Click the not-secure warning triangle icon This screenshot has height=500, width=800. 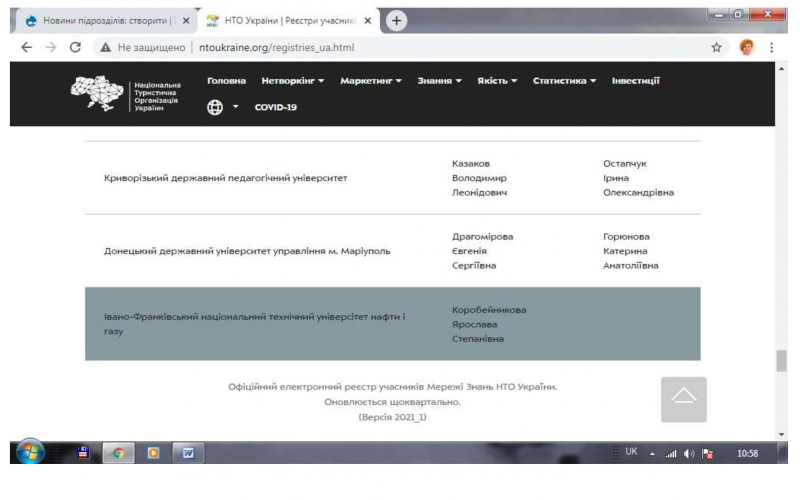click(106, 47)
